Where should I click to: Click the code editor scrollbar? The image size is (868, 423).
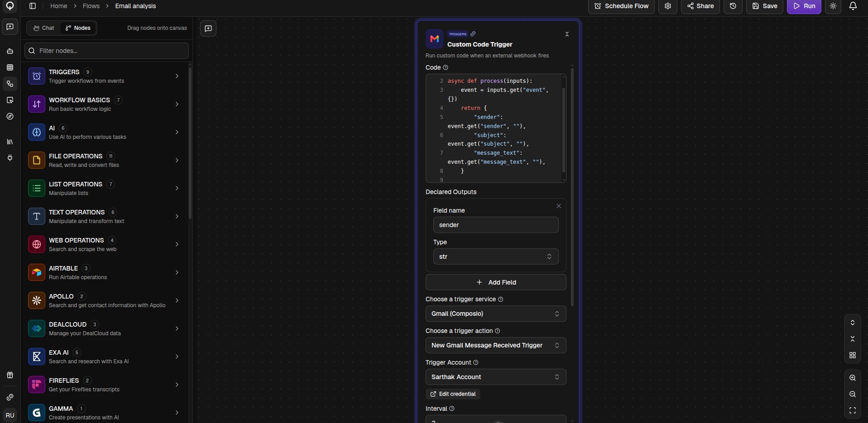point(564,129)
